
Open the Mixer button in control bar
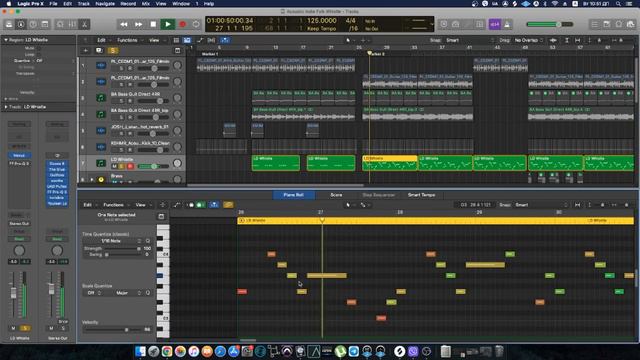(x=72, y=24)
